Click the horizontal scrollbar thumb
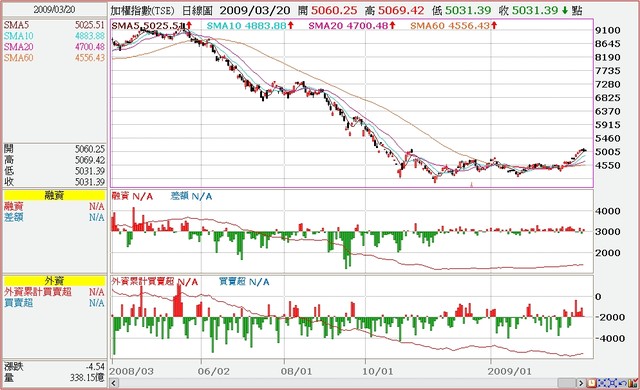 [567, 383]
